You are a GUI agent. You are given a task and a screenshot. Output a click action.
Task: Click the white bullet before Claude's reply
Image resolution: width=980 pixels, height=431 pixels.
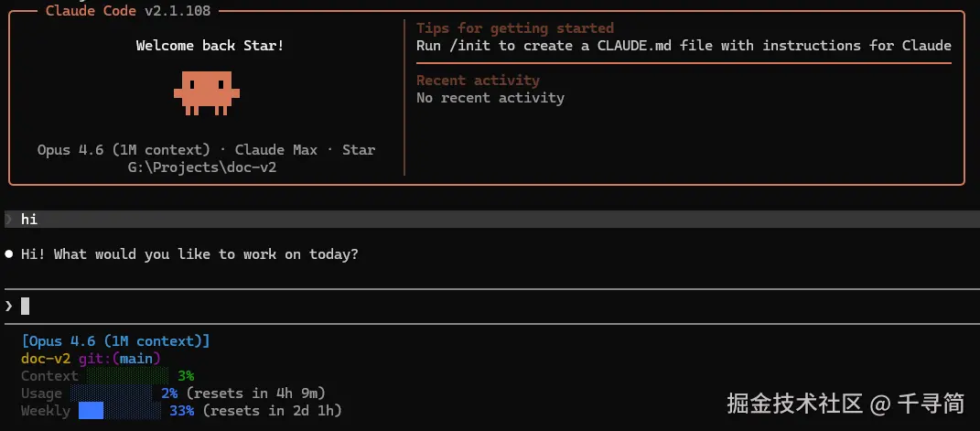tap(9, 254)
